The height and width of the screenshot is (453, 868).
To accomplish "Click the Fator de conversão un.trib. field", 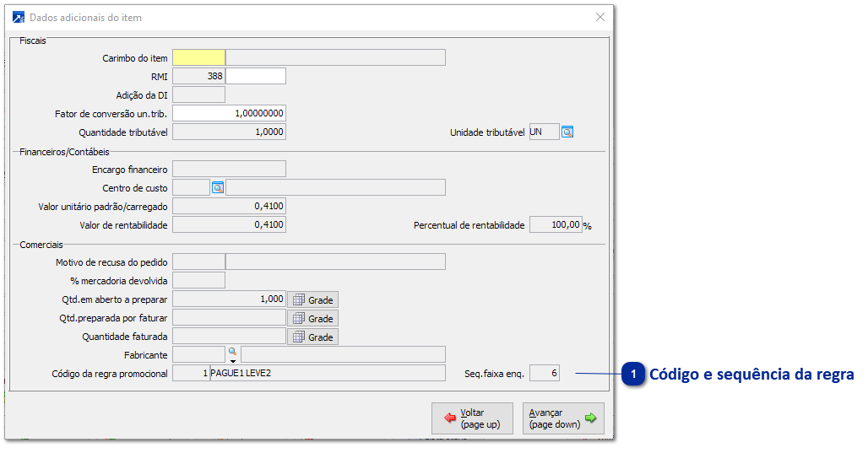I will [x=229, y=113].
